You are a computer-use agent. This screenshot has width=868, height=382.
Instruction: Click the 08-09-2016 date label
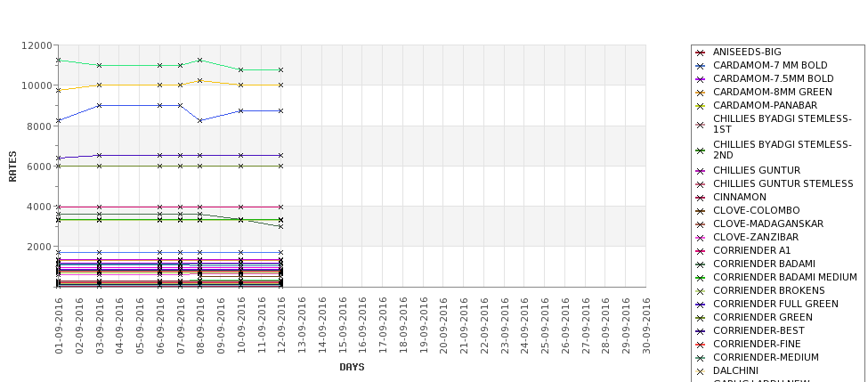click(200, 326)
